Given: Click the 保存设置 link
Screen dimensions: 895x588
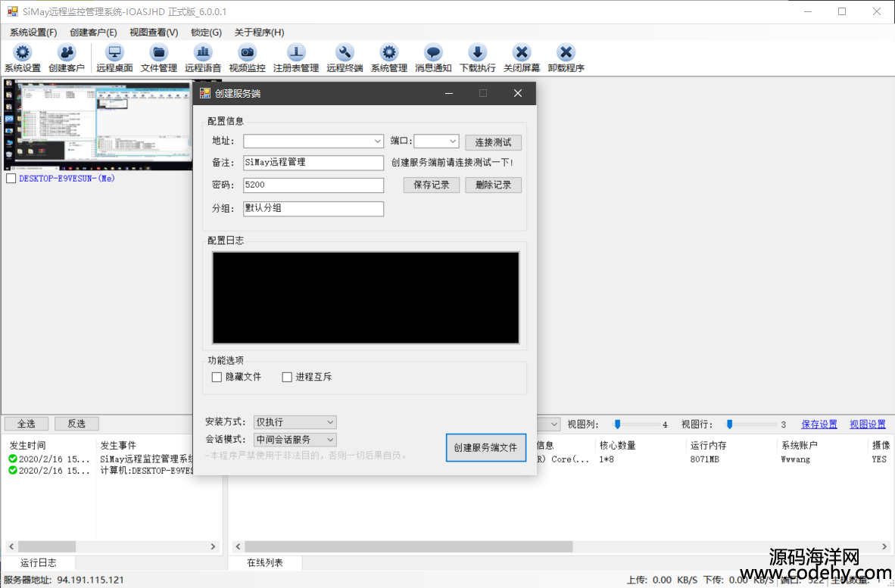Looking at the screenshot, I should 819,425.
